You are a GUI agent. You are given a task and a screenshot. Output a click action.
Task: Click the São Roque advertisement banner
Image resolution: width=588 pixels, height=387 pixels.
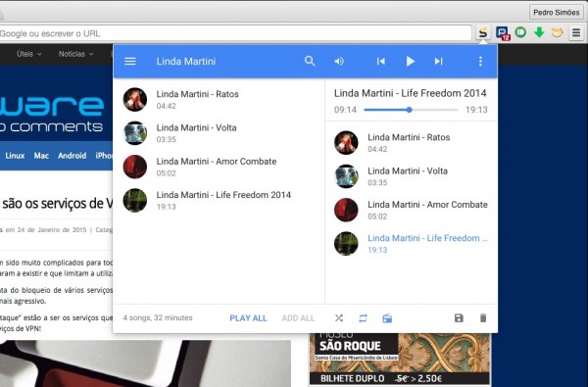400,360
